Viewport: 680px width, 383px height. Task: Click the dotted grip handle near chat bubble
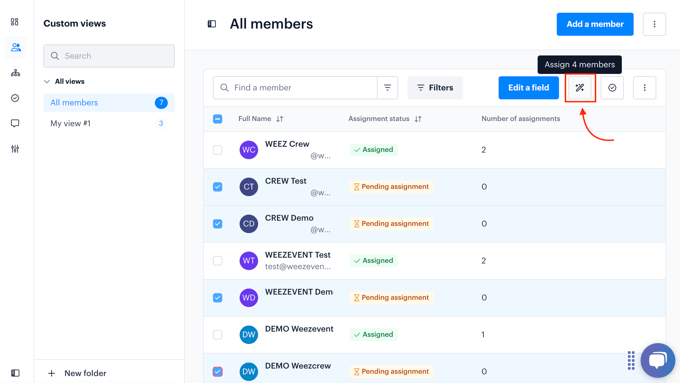pyautogui.click(x=631, y=360)
